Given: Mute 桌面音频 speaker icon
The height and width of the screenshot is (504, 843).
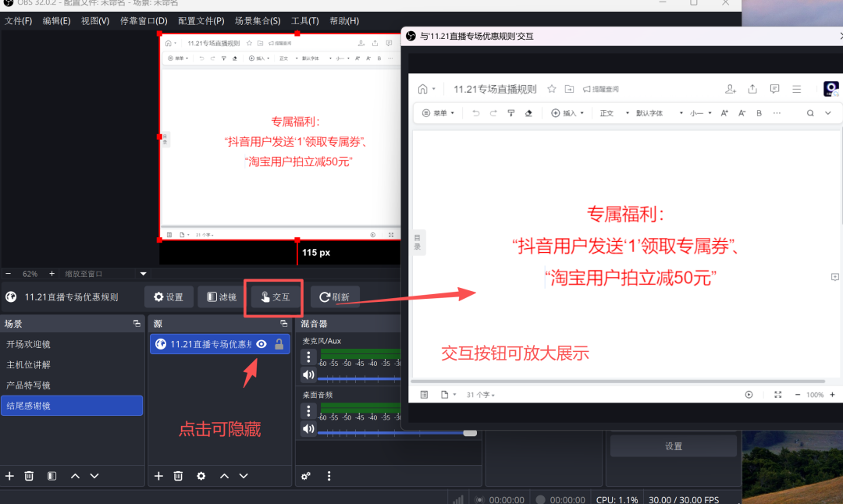Looking at the screenshot, I should tap(308, 429).
